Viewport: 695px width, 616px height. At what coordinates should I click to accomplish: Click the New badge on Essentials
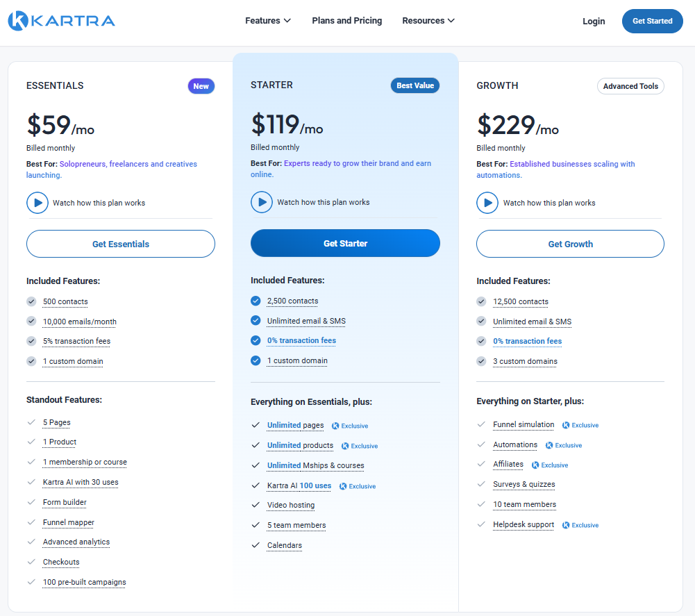201,86
